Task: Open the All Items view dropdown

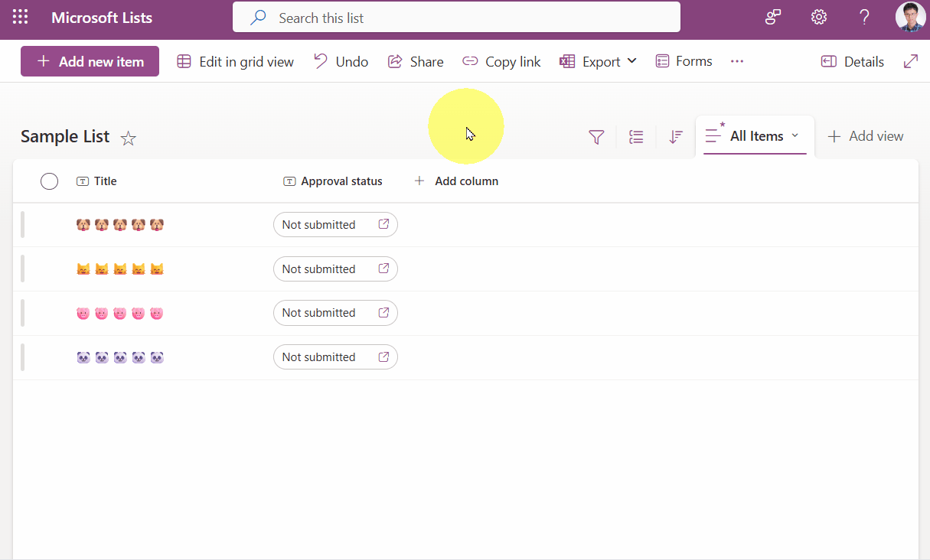Action: [755, 136]
